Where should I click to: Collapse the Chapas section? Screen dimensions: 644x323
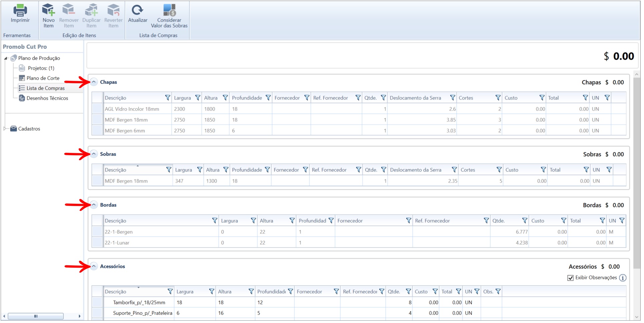click(x=94, y=82)
